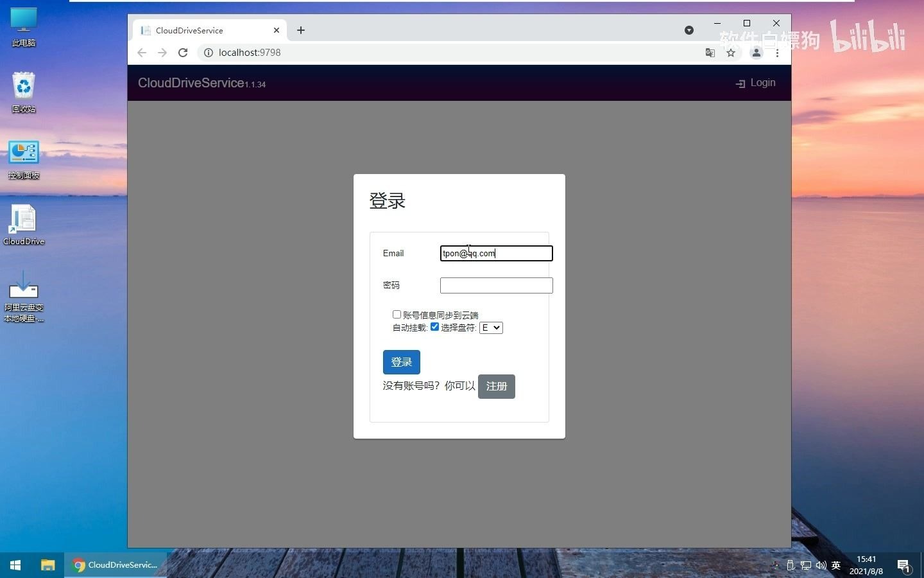
Task: Enable 账号信息同步到云端 checkbox
Action: (397, 315)
